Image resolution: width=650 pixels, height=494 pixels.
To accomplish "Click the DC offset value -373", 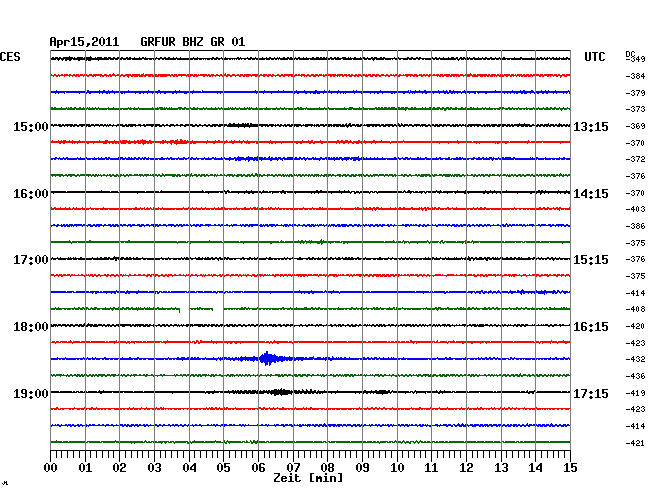I will click(635, 109).
